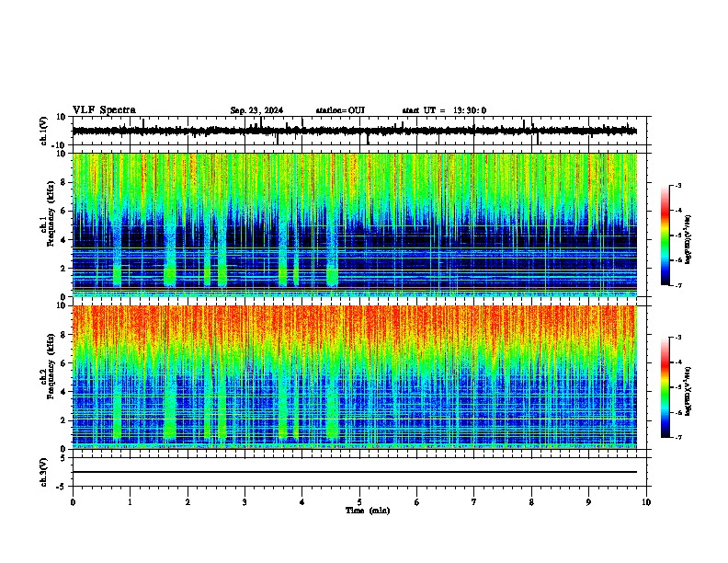Click the "Time (min)" axis label
The width and height of the screenshot is (728, 563).
[x=368, y=511]
